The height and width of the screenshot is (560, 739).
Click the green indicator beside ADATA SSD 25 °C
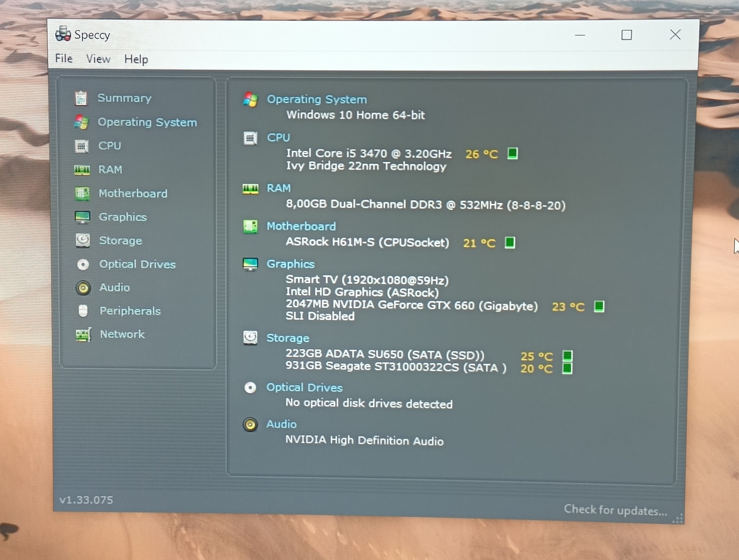tap(567, 356)
